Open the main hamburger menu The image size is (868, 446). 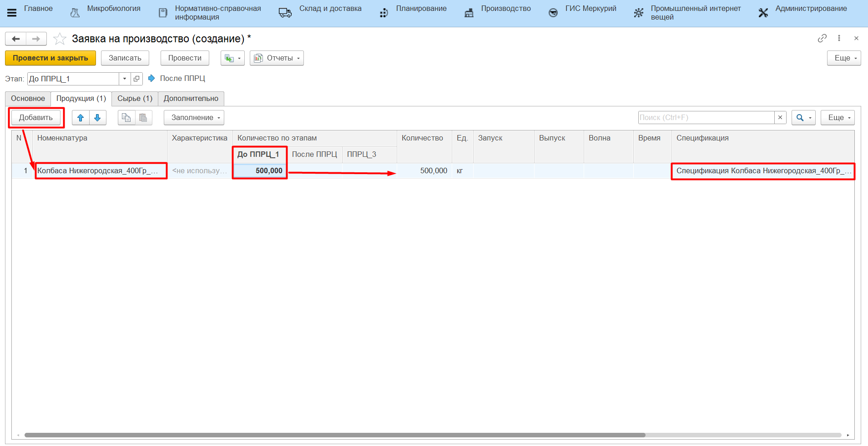pos(12,13)
